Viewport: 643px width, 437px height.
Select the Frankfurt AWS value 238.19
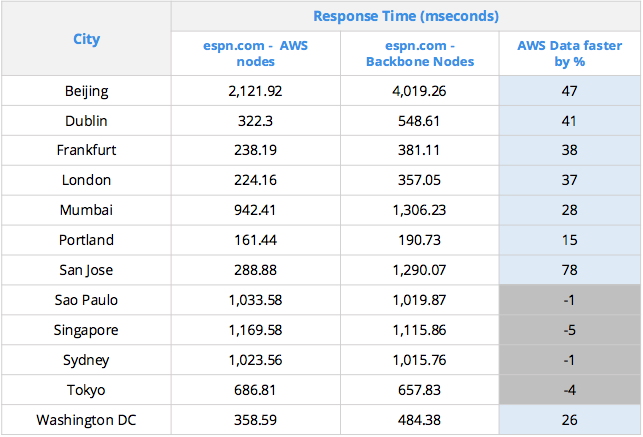[255, 150]
